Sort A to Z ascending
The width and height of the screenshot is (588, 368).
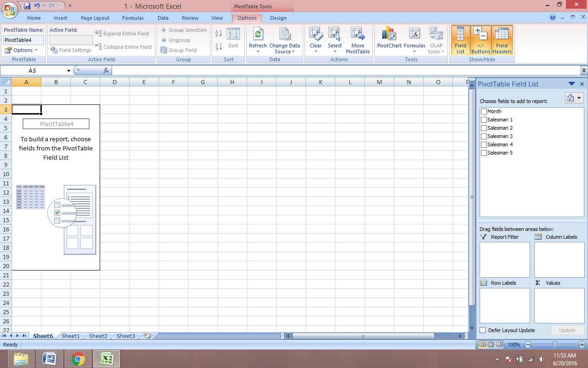(x=219, y=34)
